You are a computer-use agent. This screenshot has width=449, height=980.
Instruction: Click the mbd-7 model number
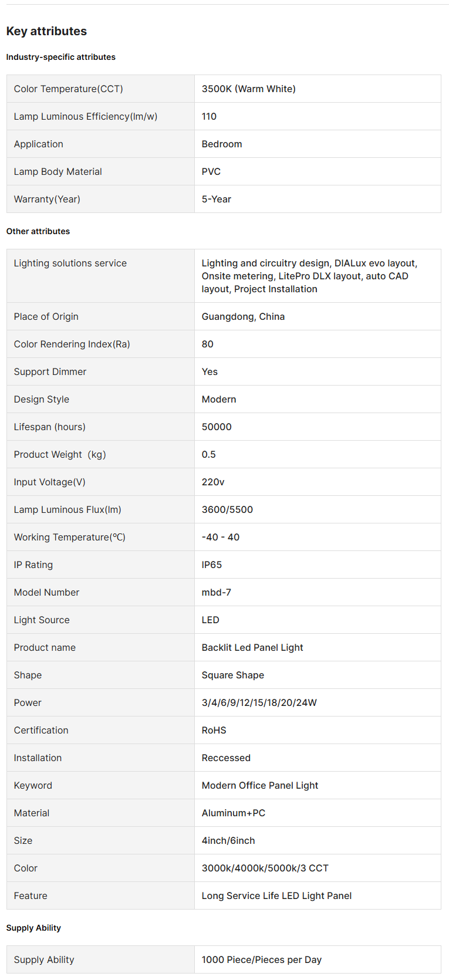click(216, 592)
